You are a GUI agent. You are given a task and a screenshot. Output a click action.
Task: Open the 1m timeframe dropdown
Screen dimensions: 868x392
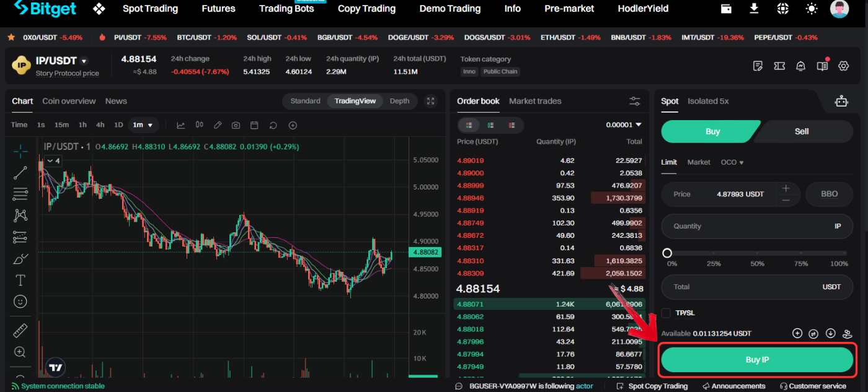click(143, 125)
